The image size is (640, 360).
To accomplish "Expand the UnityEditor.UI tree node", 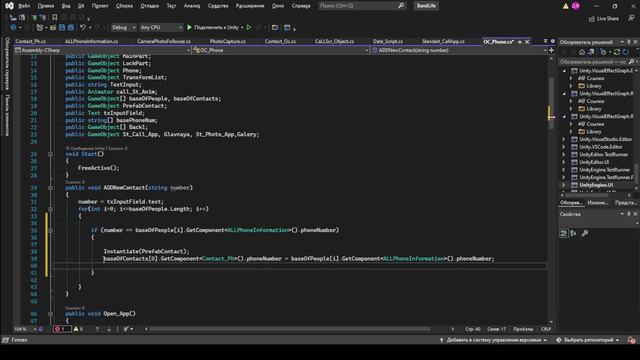I will point(564,162).
